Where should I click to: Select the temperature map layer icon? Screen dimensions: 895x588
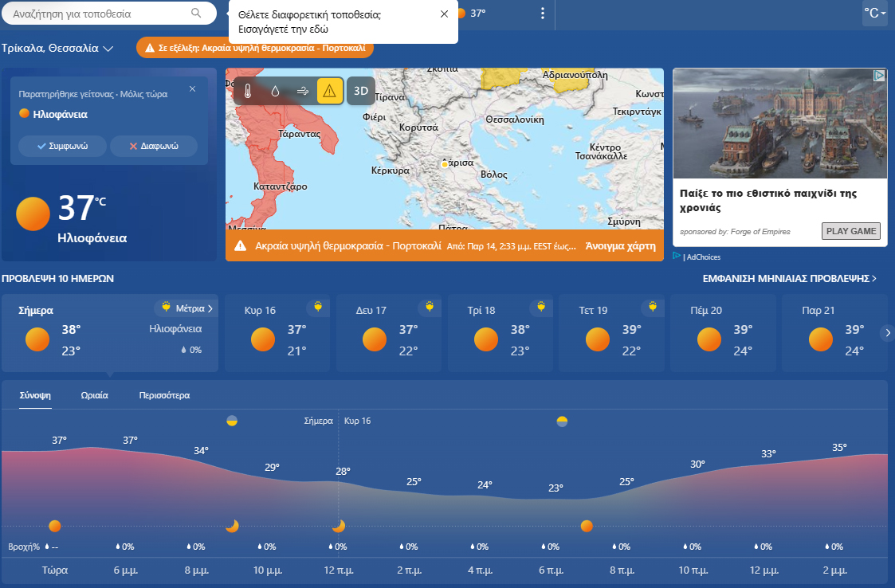(x=248, y=92)
